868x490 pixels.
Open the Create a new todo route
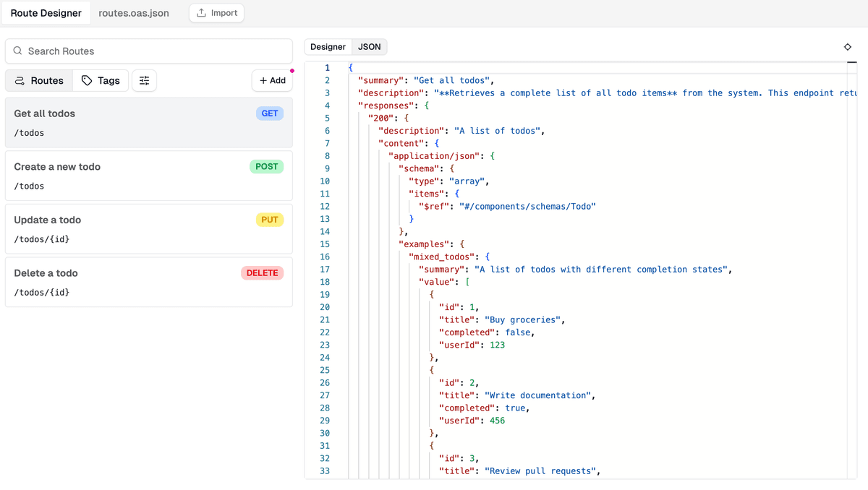[149, 176]
